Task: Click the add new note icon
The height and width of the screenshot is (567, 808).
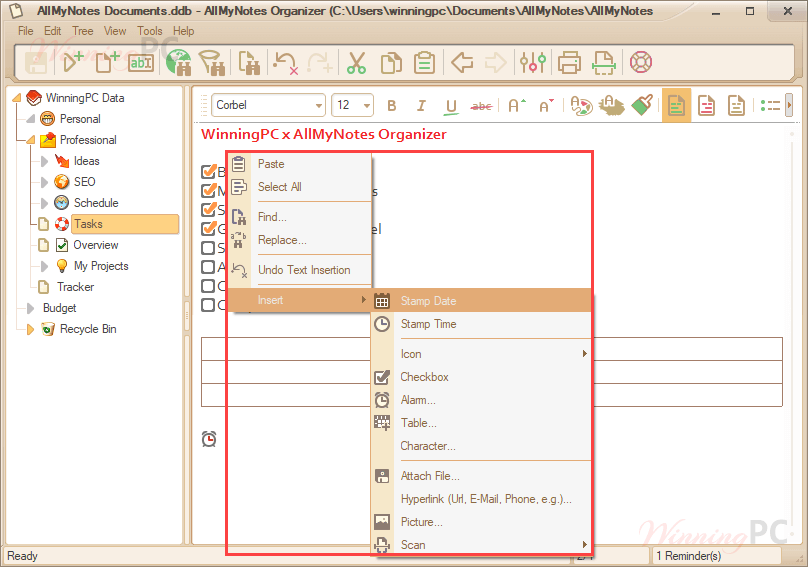Action: (73, 62)
